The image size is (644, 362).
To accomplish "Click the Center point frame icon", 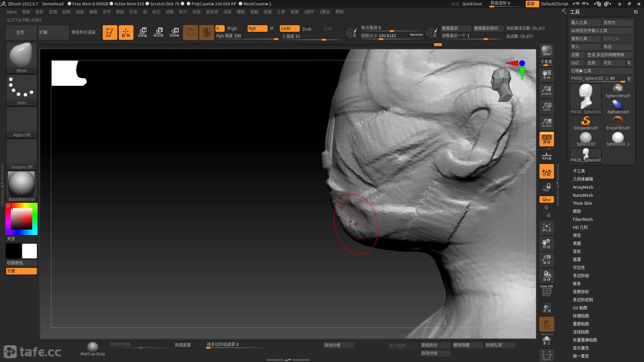I will pyautogui.click(x=546, y=228).
